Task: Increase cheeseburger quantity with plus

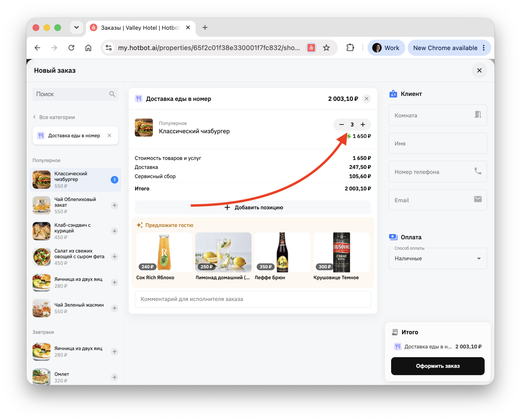Action: 363,124
